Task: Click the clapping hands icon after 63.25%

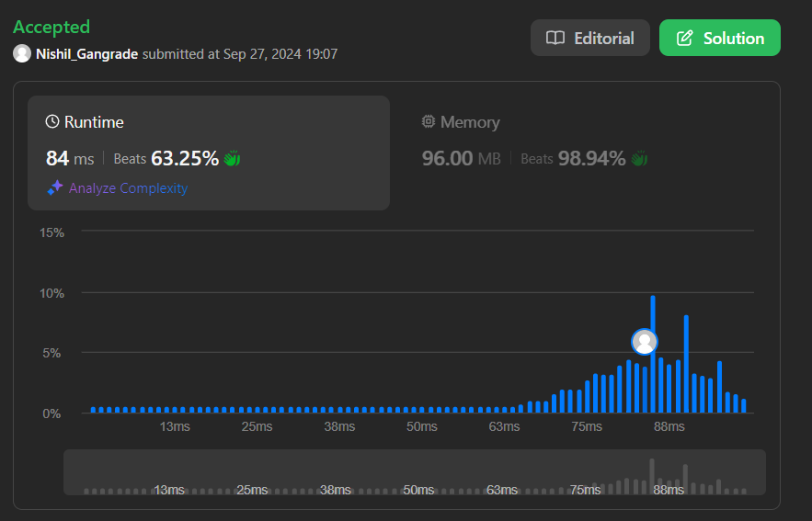Action: (232, 158)
